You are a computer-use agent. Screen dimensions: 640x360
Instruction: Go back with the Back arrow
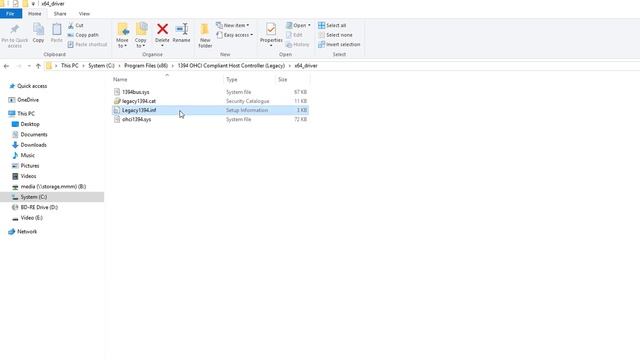[x=6, y=66]
